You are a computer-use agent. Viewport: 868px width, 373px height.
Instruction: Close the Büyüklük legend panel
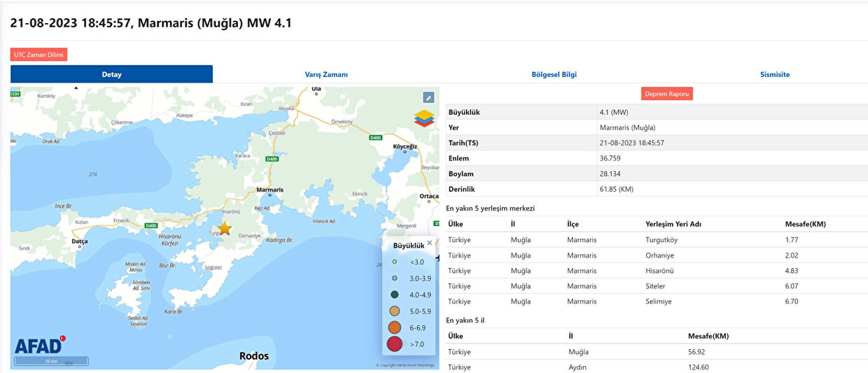pos(430,243)
